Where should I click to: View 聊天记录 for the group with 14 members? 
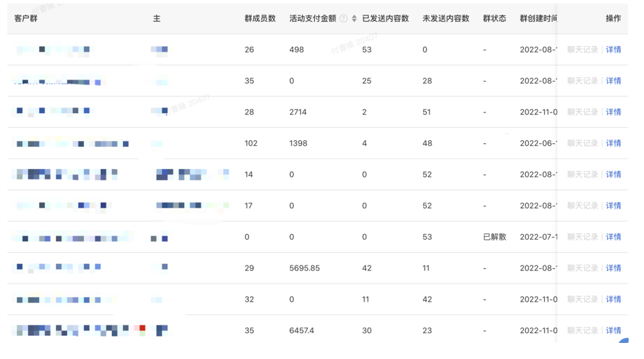582,175
